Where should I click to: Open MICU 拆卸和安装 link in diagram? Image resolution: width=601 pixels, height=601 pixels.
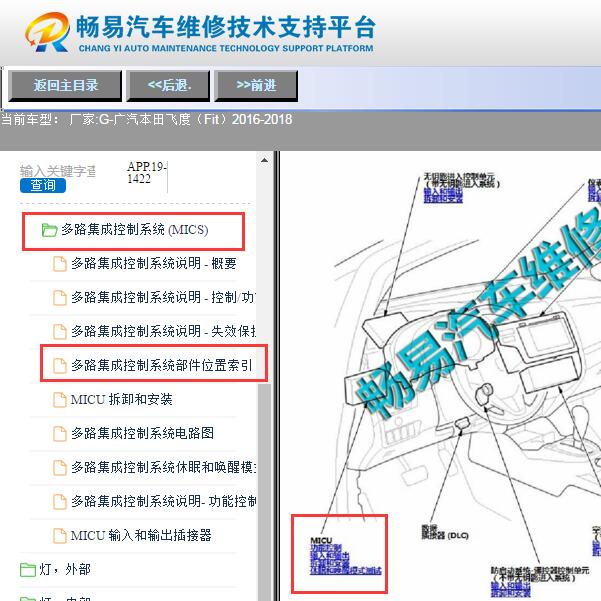pyautogui.click(x=330, y=563)
